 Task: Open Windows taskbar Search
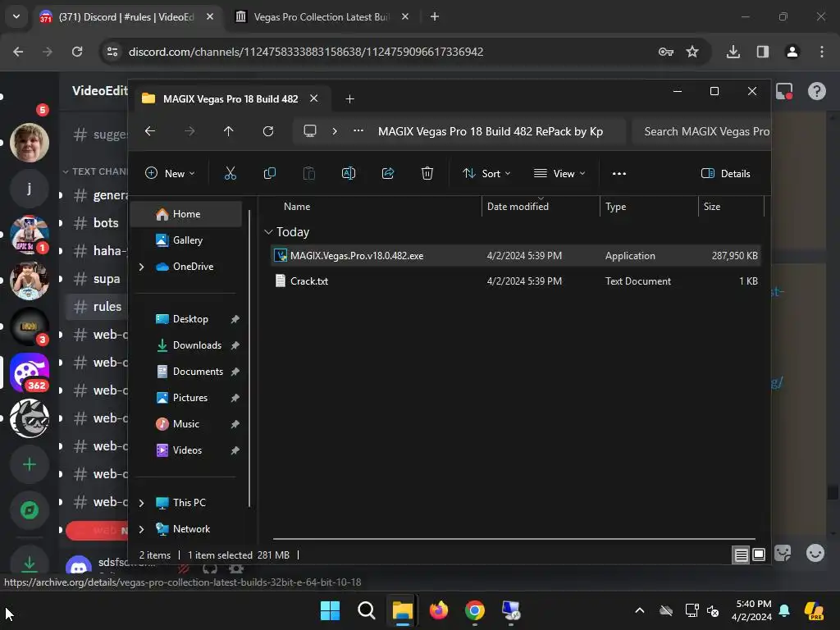[x=367, y=610]
